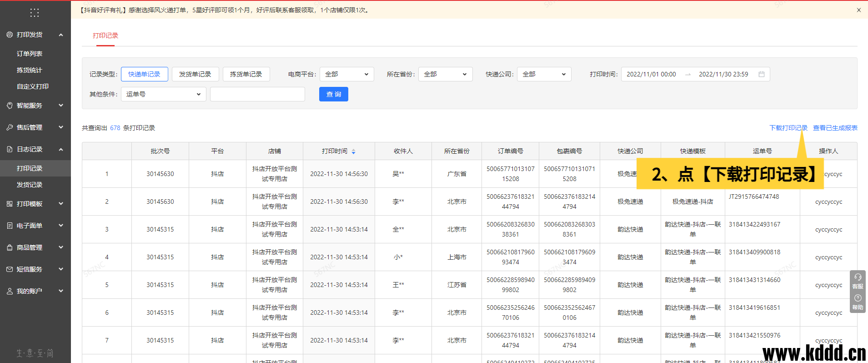Close the notification banner
Viewport: 868px width, 363px height.
pyautogui.click(x=859, y=10)
